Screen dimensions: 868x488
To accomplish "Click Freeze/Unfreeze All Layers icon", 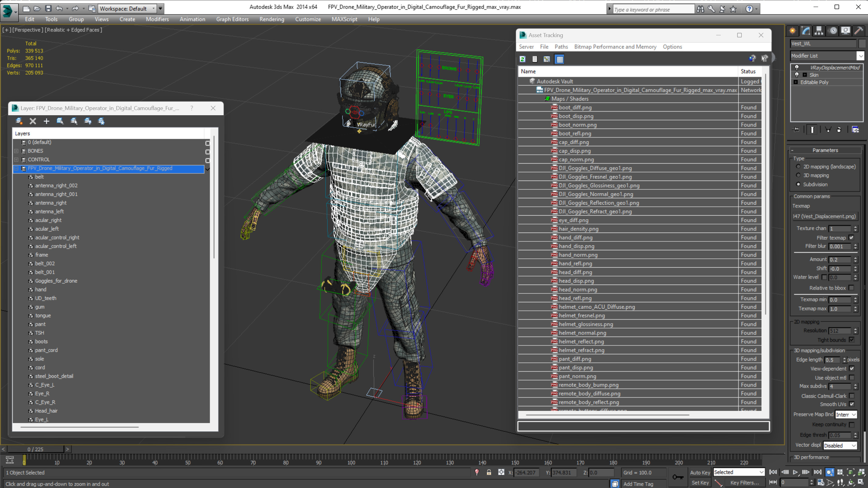I will 101,121.
